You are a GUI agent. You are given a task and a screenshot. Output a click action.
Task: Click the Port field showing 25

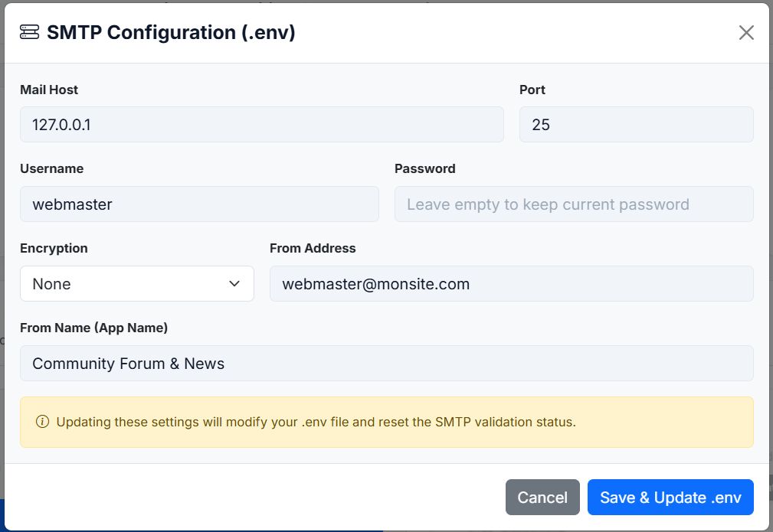tap(636, 124)
